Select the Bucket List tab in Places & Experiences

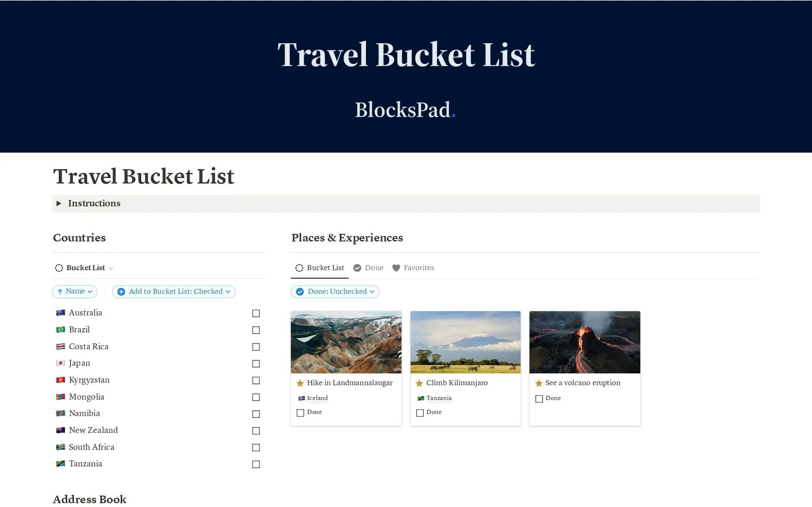click(325, 268)
